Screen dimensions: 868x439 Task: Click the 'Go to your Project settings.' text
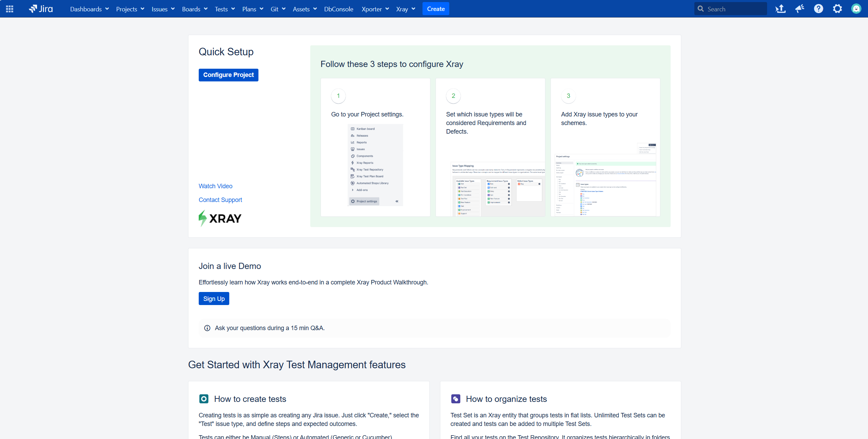click(x=367, y=114)
